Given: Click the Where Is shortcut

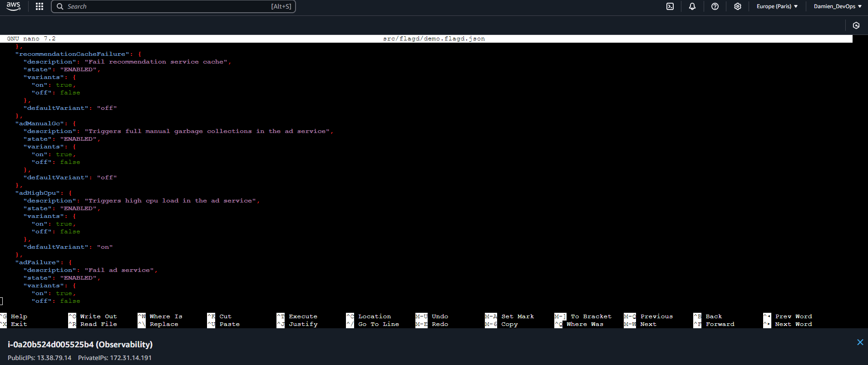Looking at the screenshot, I should (x=160, y=316).
